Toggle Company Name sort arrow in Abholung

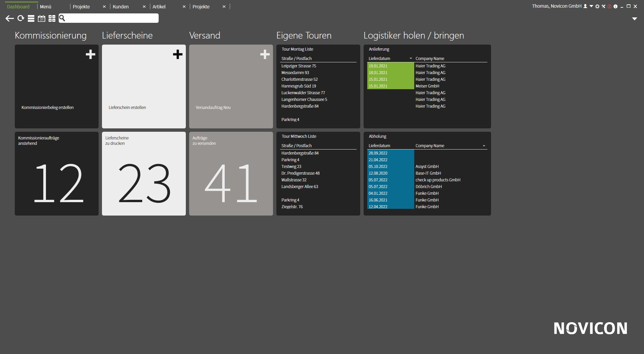(x=484, y=145)
